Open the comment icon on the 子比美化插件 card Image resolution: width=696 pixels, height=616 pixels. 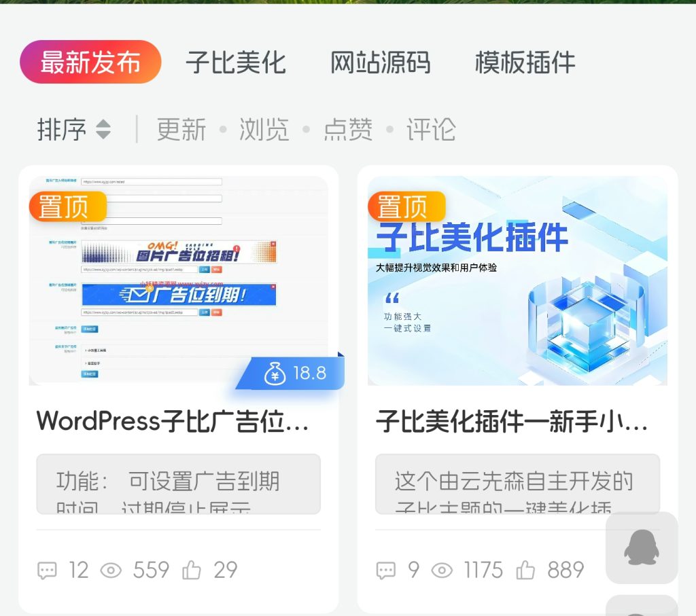[385, 570]
